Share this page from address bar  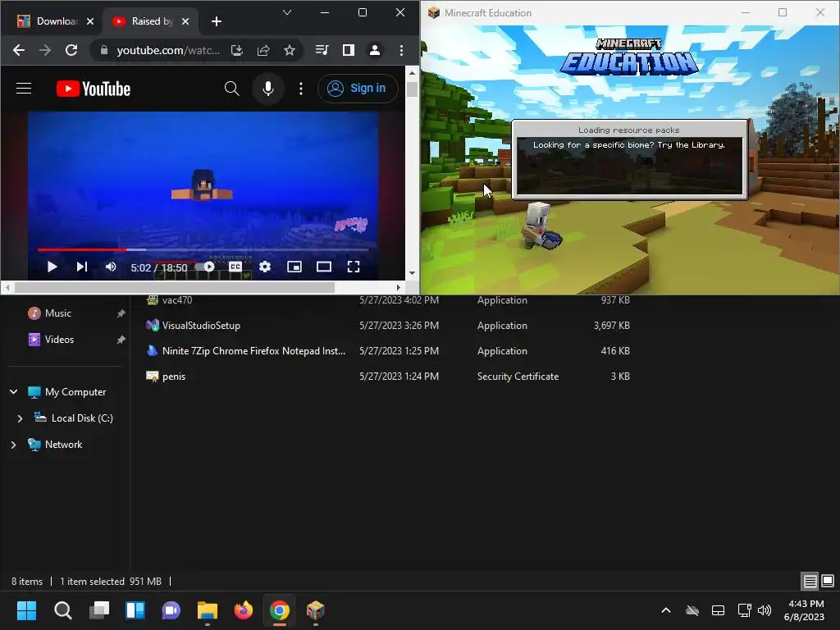pos(263,50)
